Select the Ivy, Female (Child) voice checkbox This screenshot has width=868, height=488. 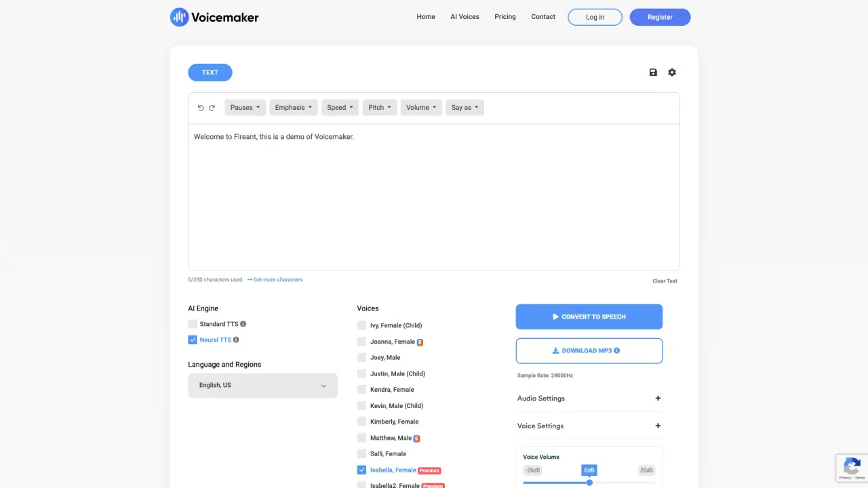(361, 325)
